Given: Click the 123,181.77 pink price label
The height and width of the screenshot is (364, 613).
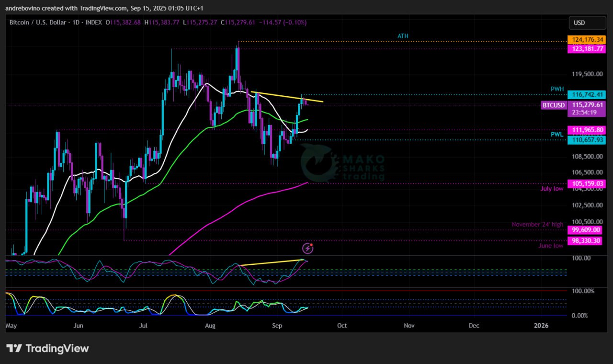Looking at the screenshot, I should tap(586, 49).
